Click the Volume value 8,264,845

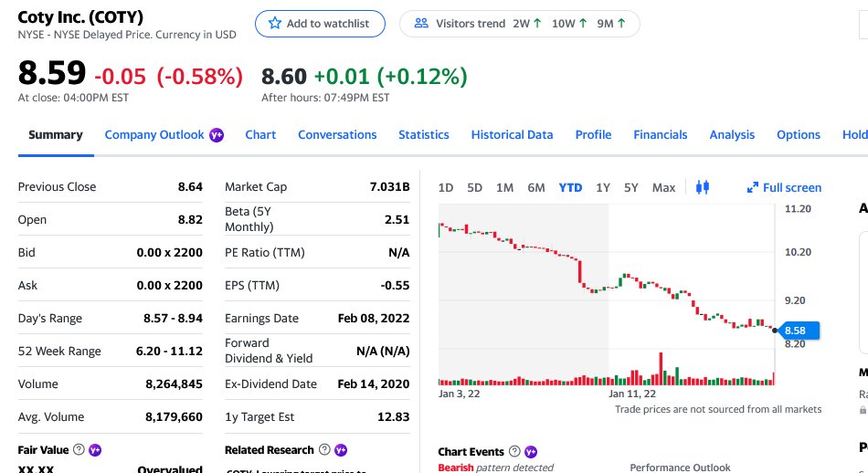click(x=174, y=384)
